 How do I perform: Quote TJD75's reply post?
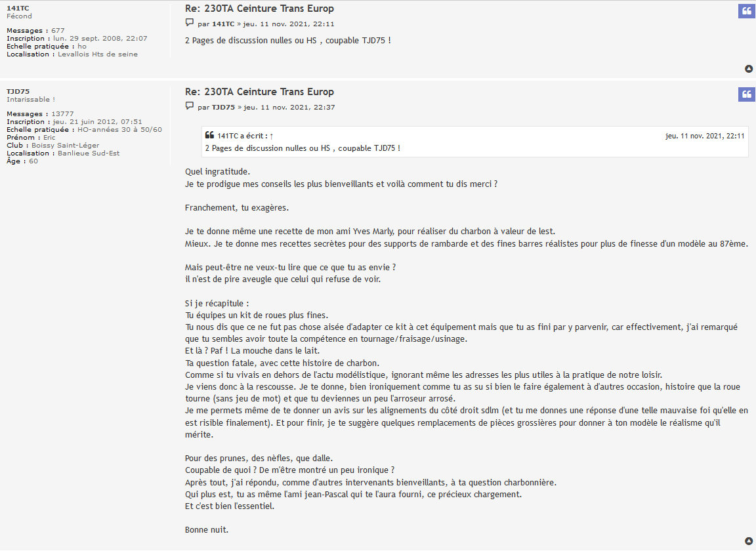[746, 94]
